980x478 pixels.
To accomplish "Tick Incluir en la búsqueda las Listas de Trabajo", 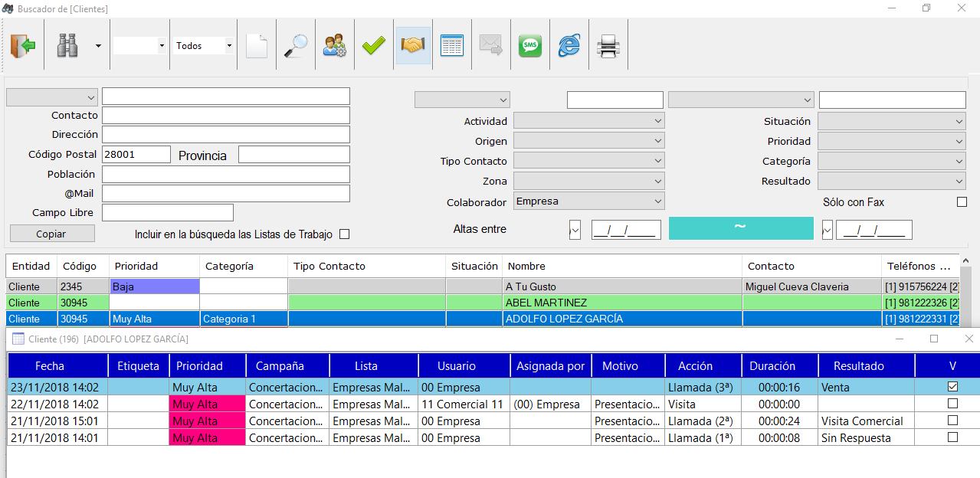I will pyautogui.click(x=344, y=234).
